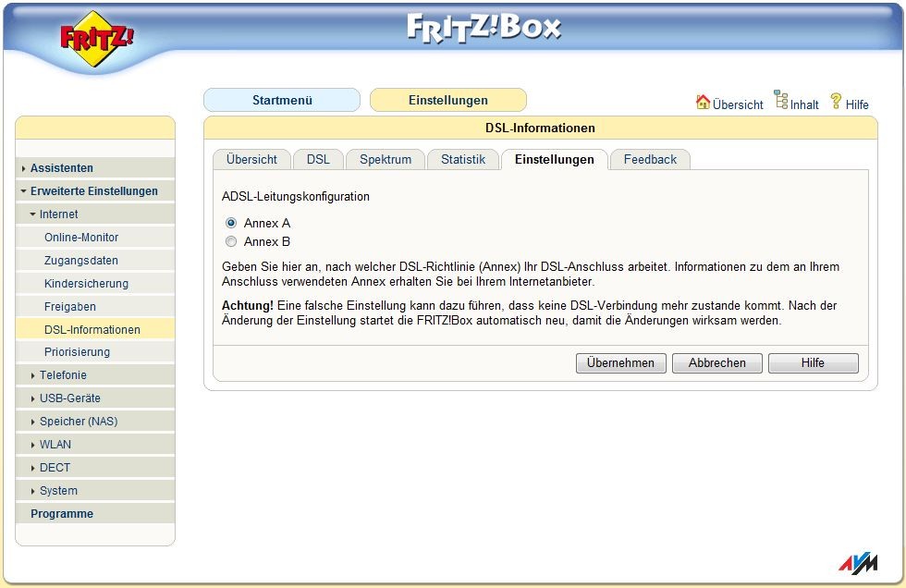
Task: Click the Startmenü button
Action: pos(282,101)
